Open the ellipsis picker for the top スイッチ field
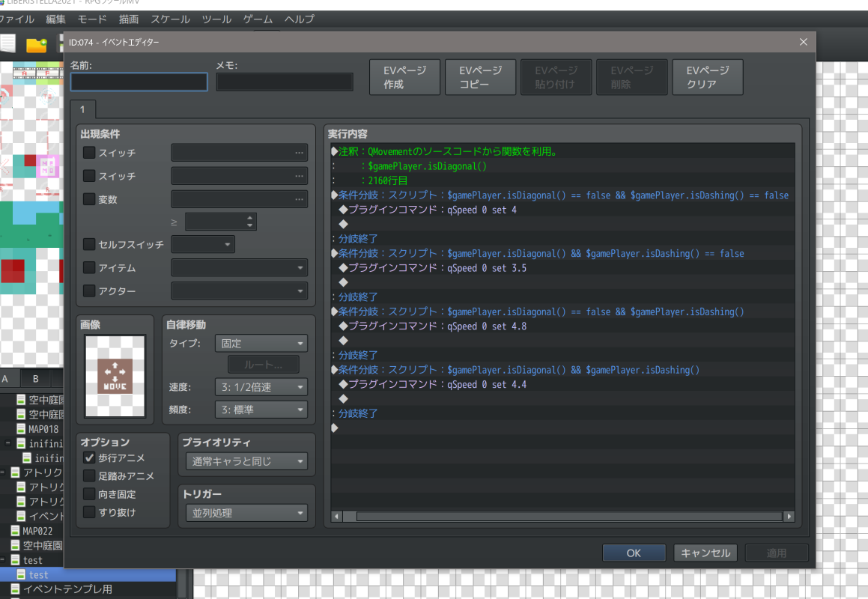The image size is (868, 599). tap(300, 153)
